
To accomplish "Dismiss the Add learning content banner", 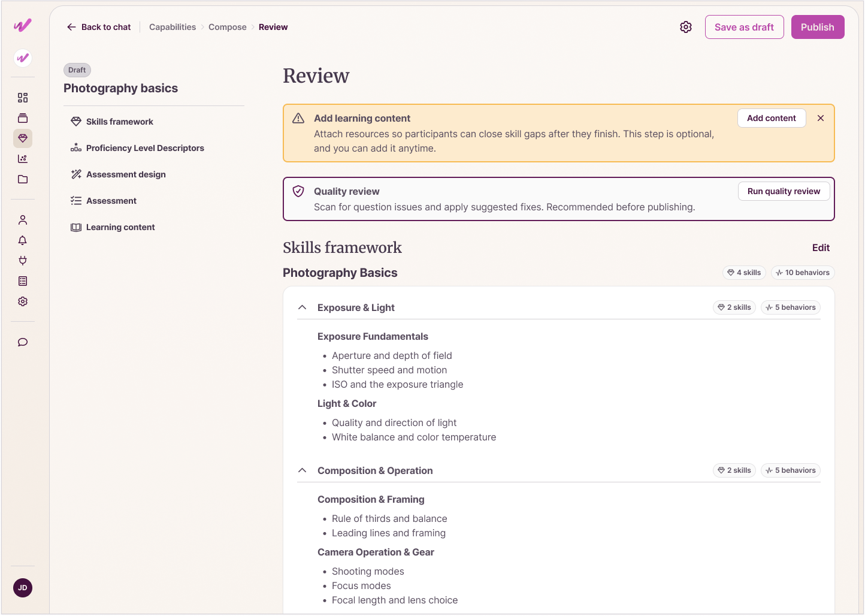I will (x=821, y=118).
